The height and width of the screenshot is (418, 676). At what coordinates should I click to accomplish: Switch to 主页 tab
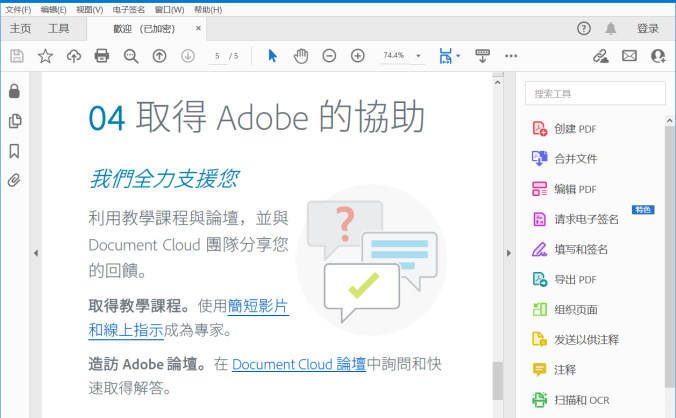(x=21, y=29)
